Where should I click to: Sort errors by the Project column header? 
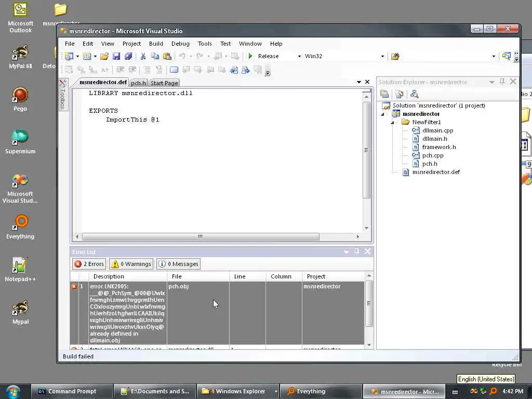pyautogui.click(x=333, y=276)
